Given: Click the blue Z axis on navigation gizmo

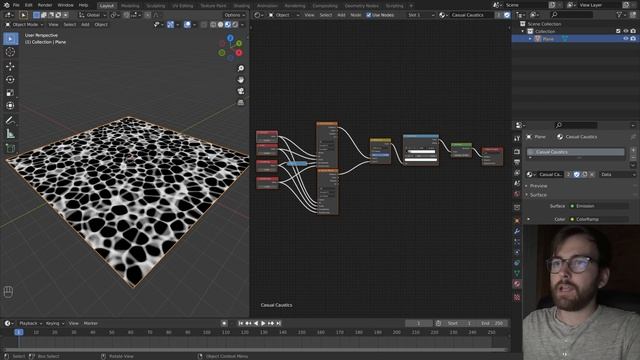Looking at the screenshot, I should (x=230, y=38).
